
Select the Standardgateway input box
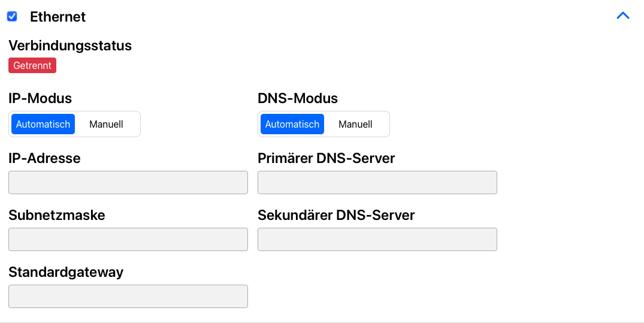[128, 296]
